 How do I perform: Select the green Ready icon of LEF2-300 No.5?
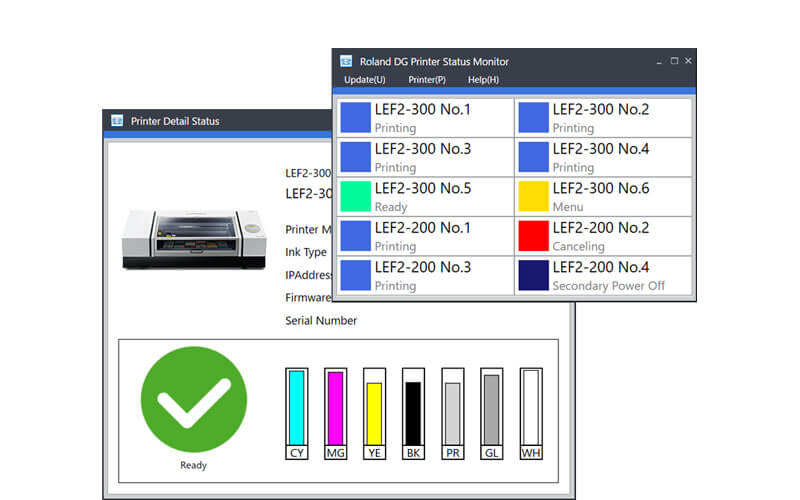[355, 196]
